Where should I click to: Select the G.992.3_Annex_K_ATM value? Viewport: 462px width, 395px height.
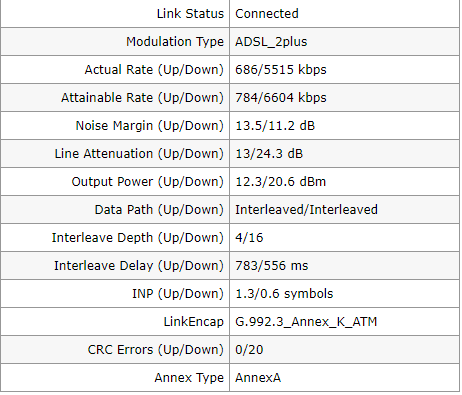click(x=306, y=322)
